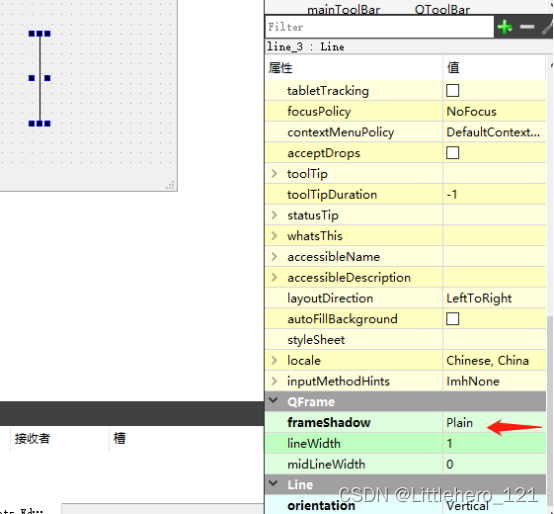The width and height of the screenshot is (554, 514).
Task: Select the contextMenuPolicy DefaultContext value
Action: [493, 132]
